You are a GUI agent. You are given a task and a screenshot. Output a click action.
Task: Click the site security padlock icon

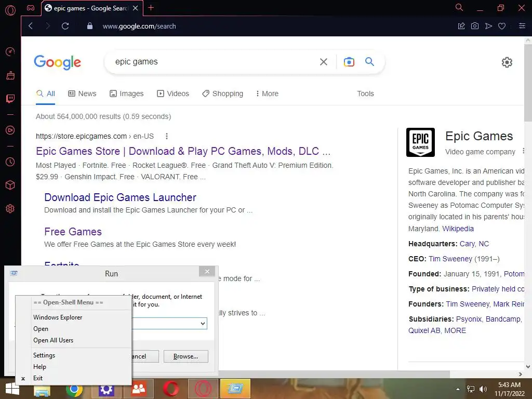point(89,26)
